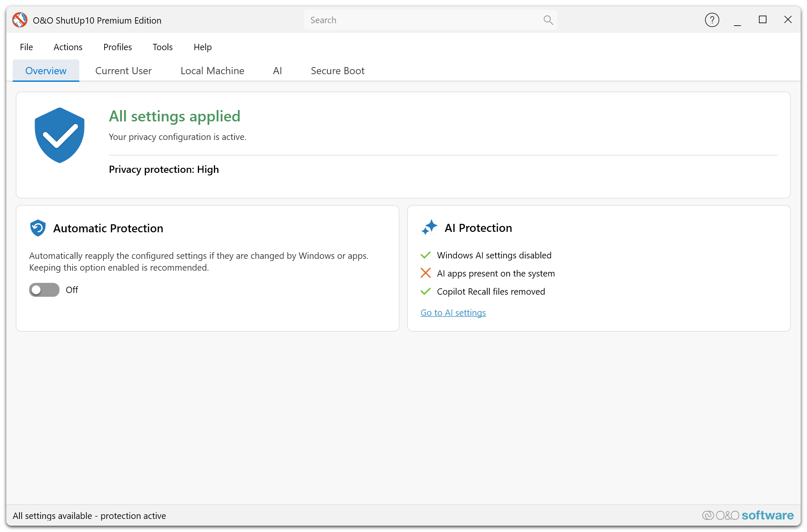Close the ShutUp10 window

click(788, 20)
